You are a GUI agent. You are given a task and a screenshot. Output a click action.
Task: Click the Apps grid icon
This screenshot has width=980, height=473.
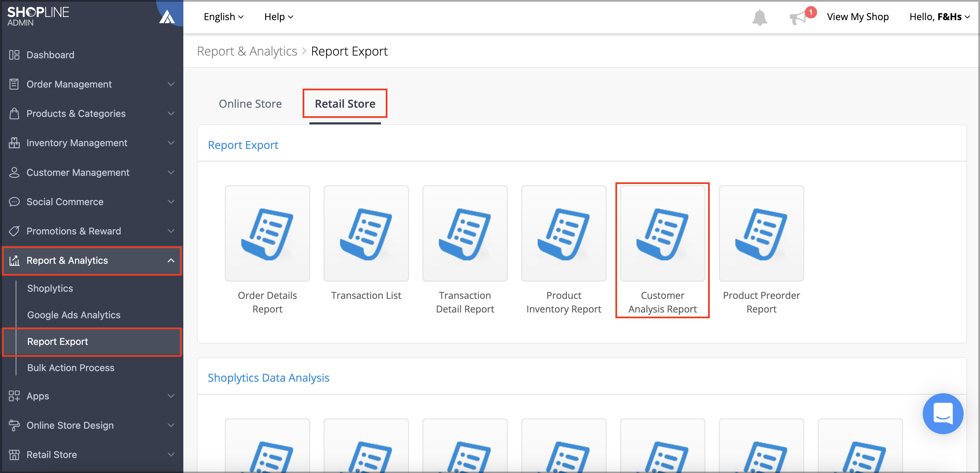[14, 396]
